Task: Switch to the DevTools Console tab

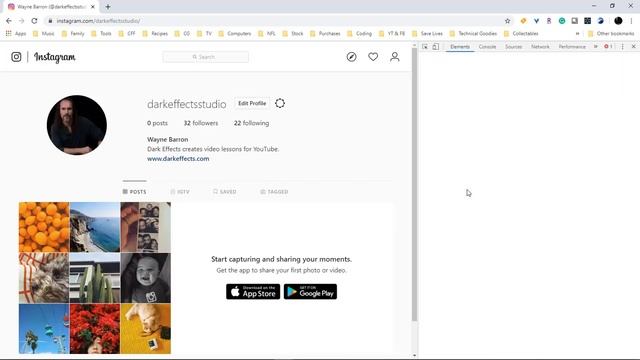Action: [487, 47]
